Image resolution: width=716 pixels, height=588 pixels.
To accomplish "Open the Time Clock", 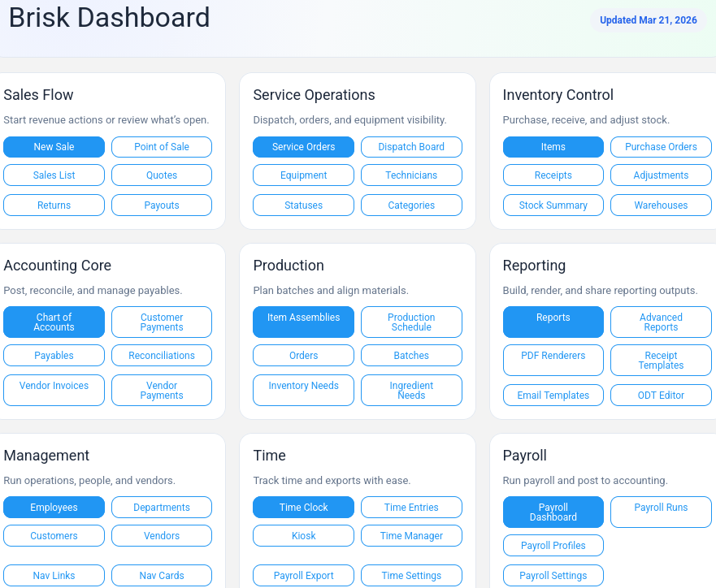I will (x=303, y=506).
